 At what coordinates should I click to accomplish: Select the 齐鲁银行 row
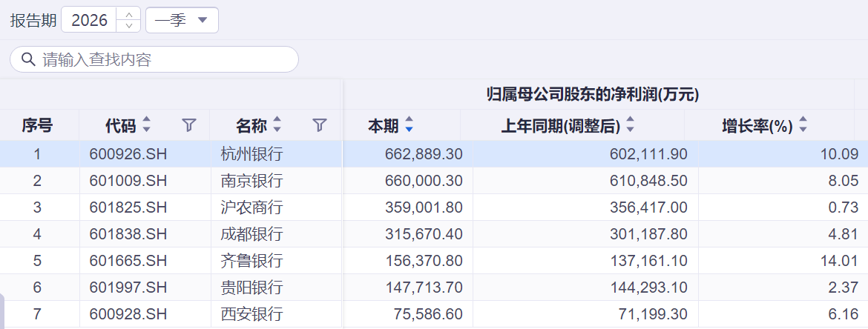tap(251, 261)
